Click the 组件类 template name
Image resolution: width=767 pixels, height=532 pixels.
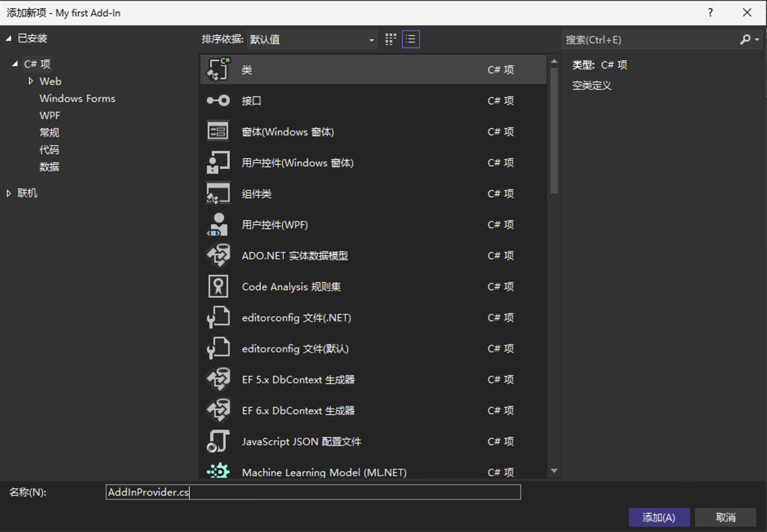pos(256,194)
